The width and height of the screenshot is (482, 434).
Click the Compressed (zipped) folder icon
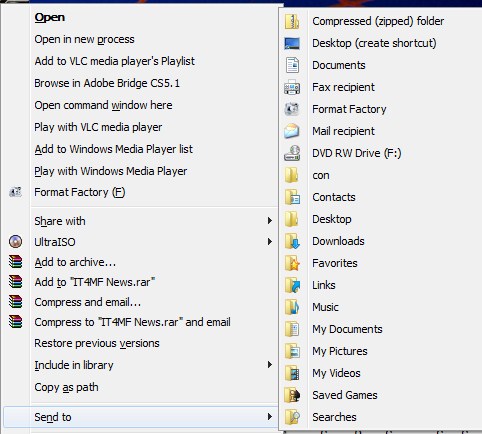tap(292, 22)
